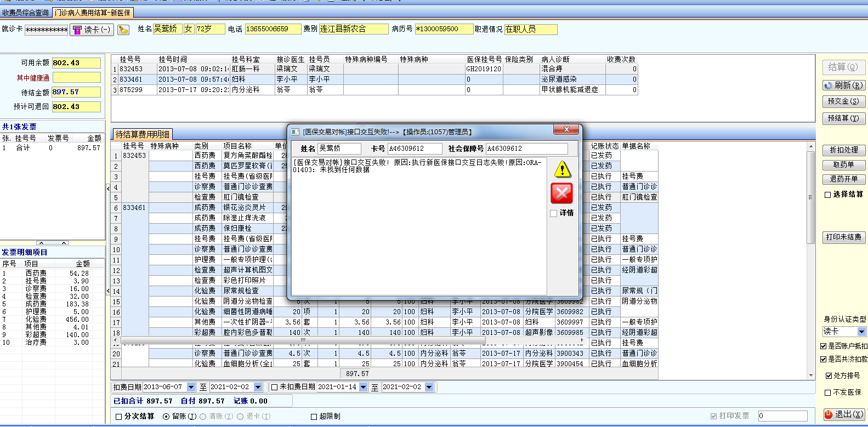
Task: Select 化验费 456.00 in invoice detail list
Action: pyautogui.click(x=53, y=319)
